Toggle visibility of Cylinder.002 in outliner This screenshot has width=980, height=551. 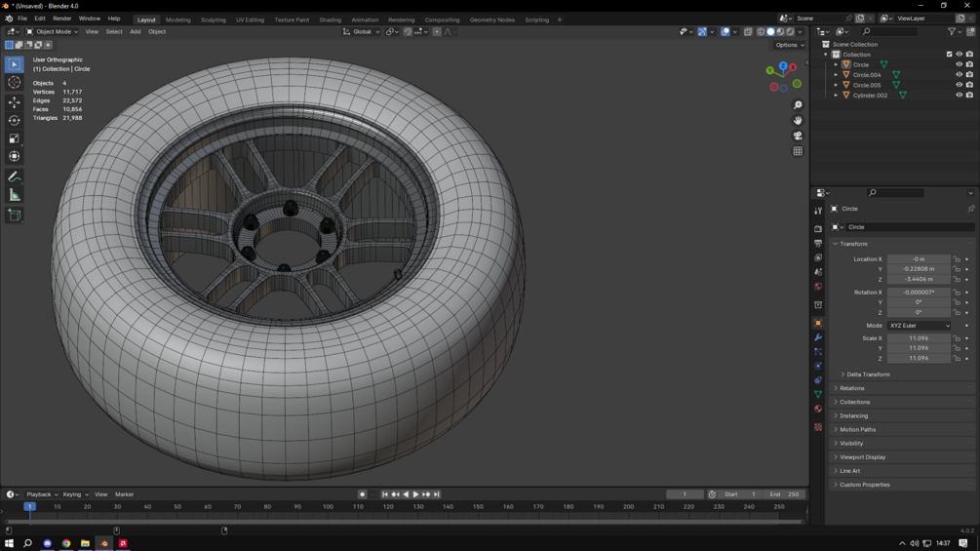pyautogui.click(x=959, y=96)
